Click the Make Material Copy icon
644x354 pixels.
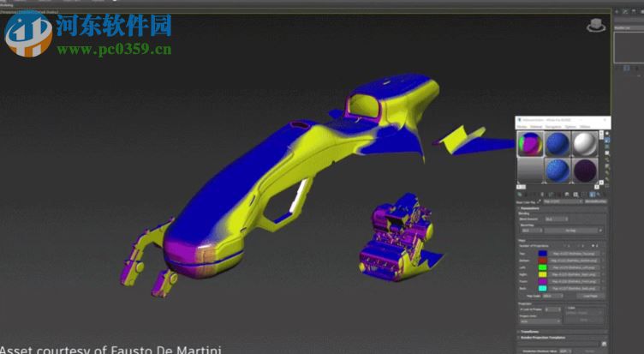[552, 195]
